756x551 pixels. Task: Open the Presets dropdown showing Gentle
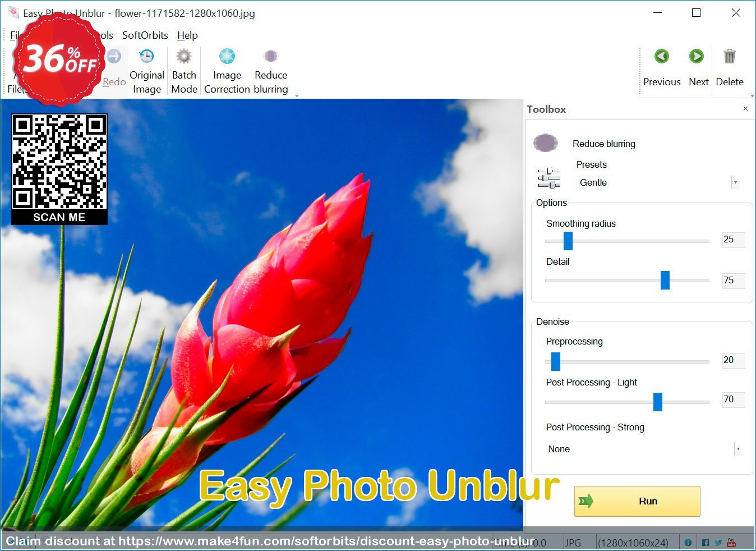pos(659,182)
